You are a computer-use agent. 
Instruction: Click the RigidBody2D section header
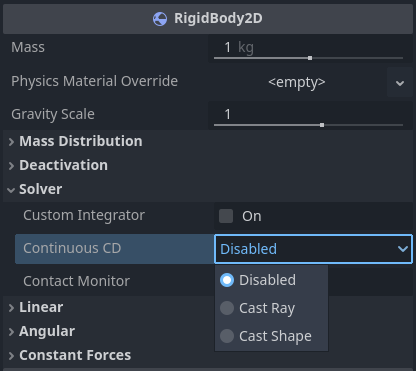coord(208,19)
